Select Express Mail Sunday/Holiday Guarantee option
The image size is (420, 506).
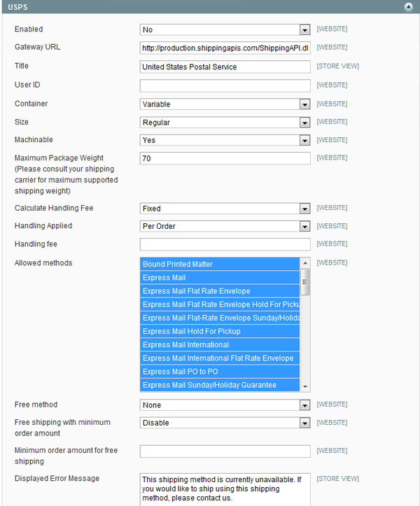[220, 385]
